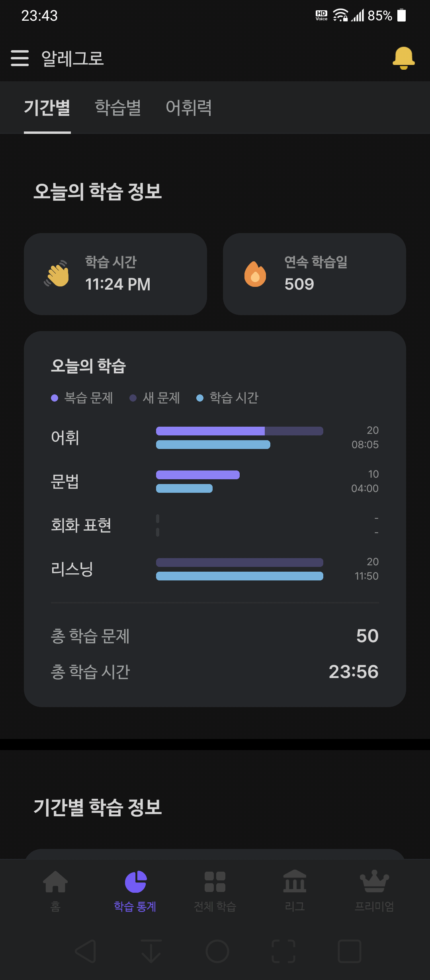
Task: Tap the Android recent apps square
Action: (x=349, y=951)
